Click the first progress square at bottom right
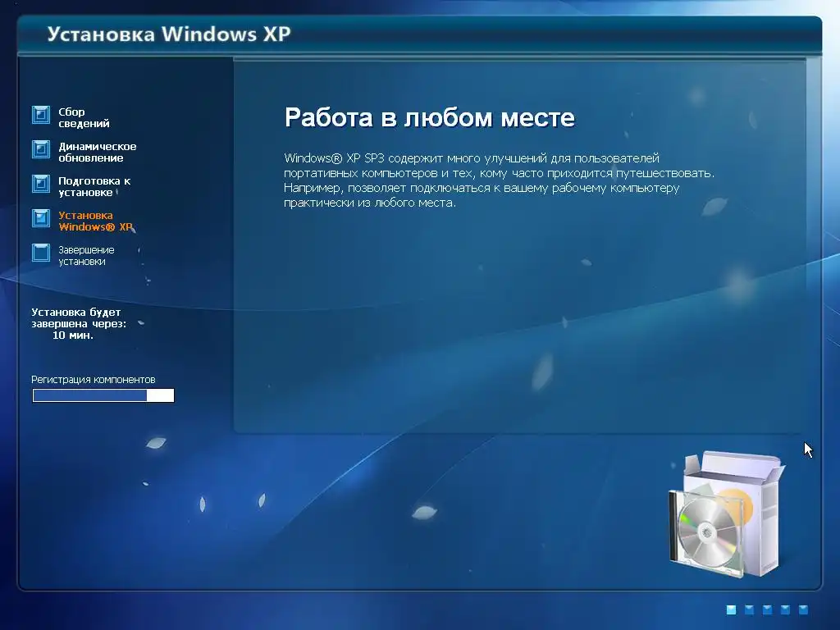This screenshot has width=840, height=630. [x=731, y=609]
